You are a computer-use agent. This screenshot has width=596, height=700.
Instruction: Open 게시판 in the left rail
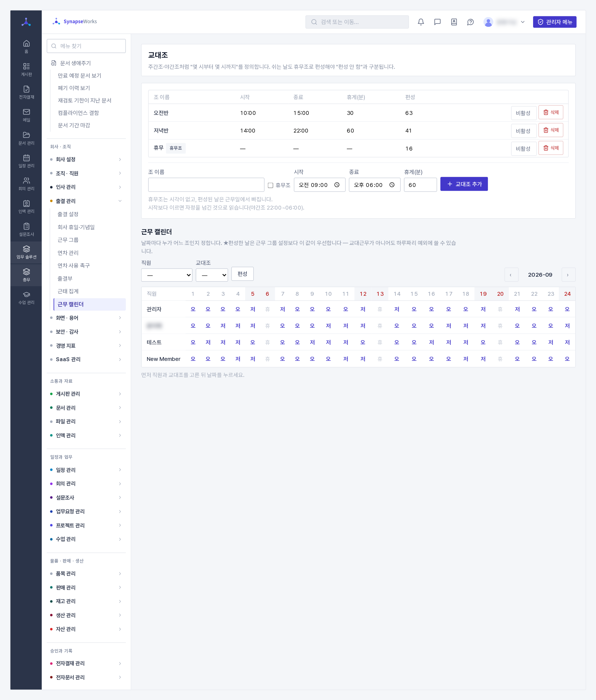click(26, 70)
